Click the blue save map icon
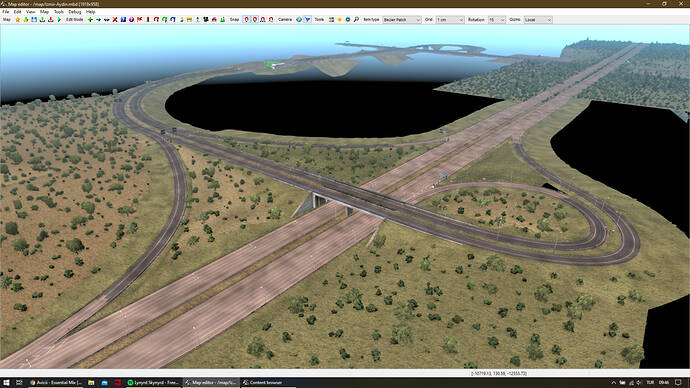Image resolution: width=690 pixels, height=388 pixels. coord(34,20)
